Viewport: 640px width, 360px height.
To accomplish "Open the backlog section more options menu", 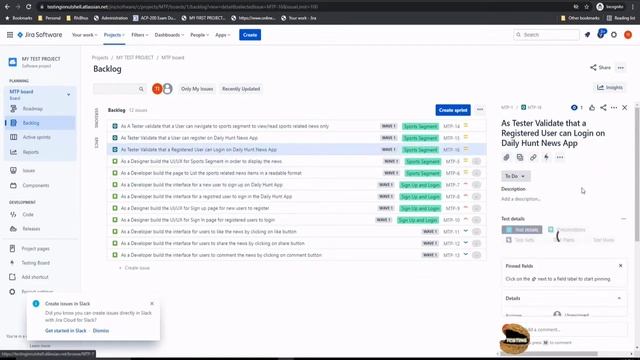I will [480, 109].
